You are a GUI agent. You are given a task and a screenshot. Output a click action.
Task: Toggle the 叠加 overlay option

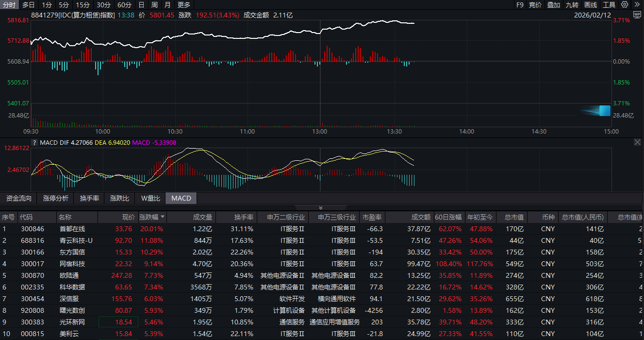[554, 5]
